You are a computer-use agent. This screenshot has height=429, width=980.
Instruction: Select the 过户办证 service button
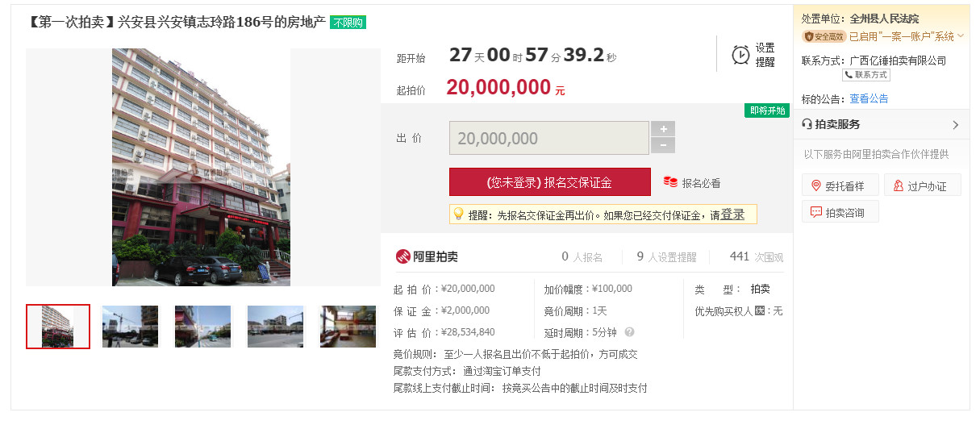921,185
